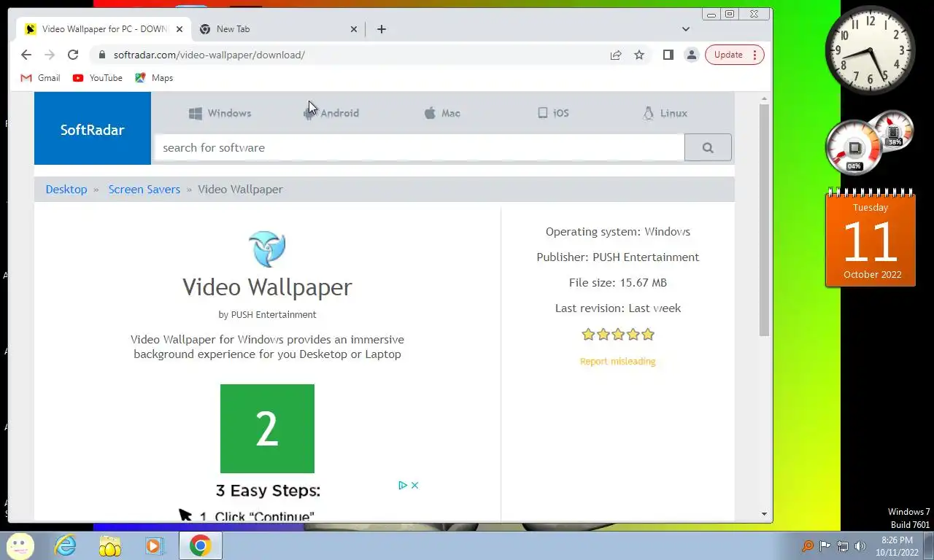Share this page via share icon
Screen dimensions: 934x560
pos(616,55)
